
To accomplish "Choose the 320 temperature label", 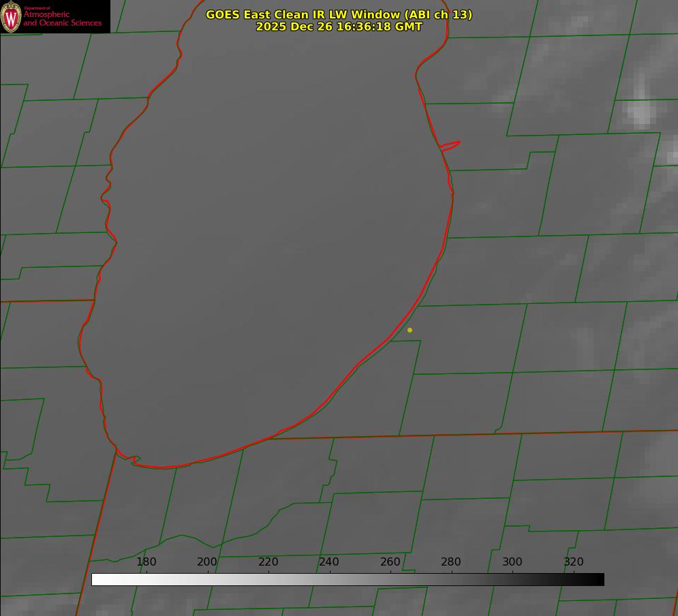I will pos(574,561).
